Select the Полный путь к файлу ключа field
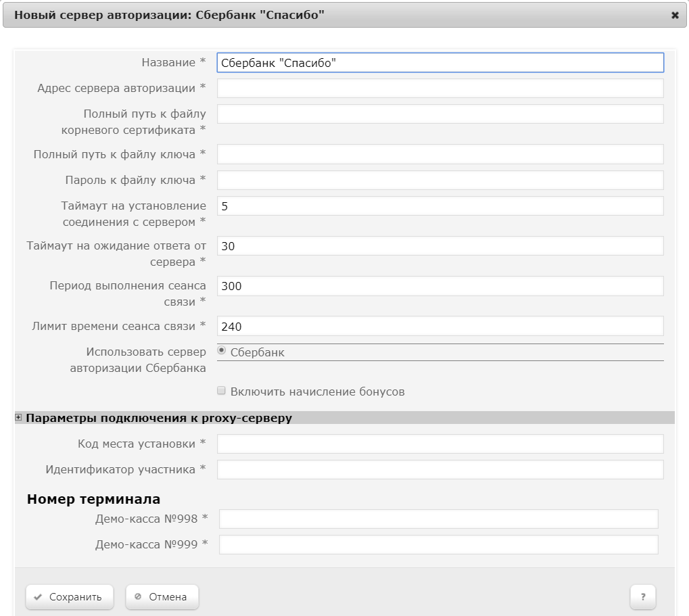Image resolution: width=689 pixels, height=616 pixels. click(440, 154)
